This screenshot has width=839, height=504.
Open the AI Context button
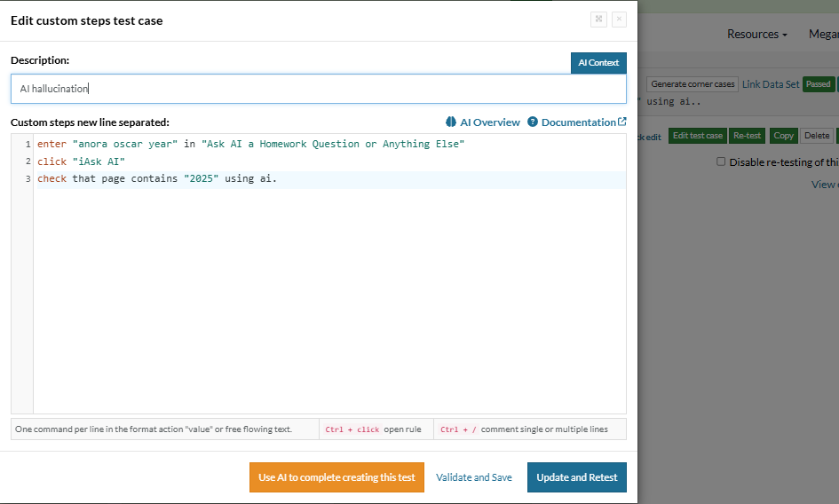click(598, 63)
